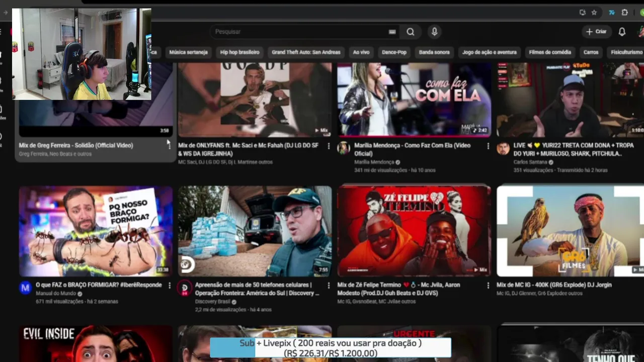Open Carlos Santana channel avatar
This screenshot has width=644, height=362.
click(503, 148)
